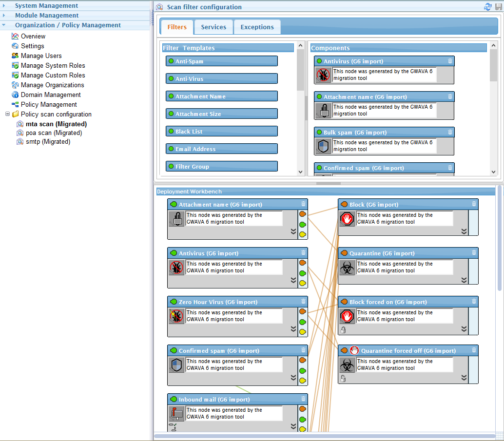Remove the Inbound mail node via trash icon

(x=304, y=399)
